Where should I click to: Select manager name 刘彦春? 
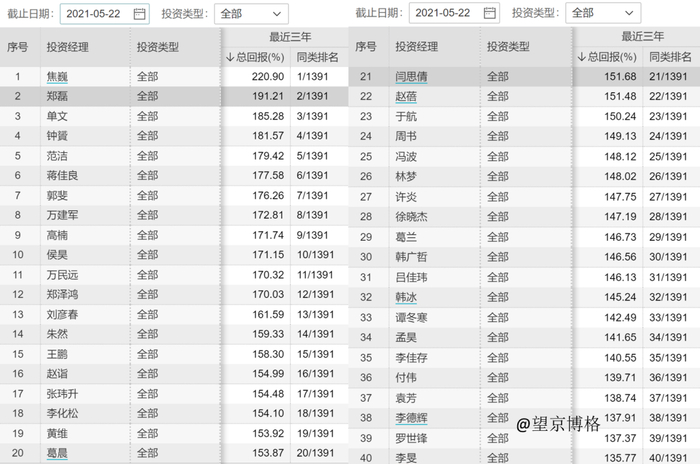pyautogui.click(x=62, y=314)
